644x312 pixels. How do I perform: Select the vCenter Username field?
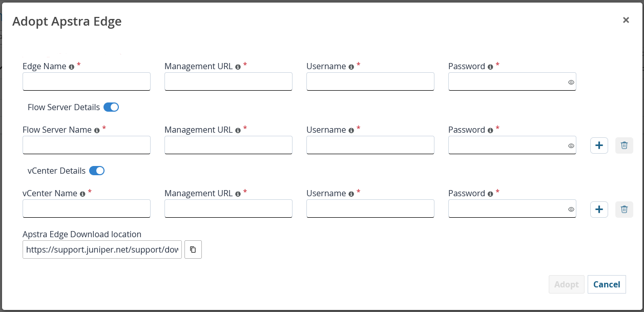click(370, 209)
